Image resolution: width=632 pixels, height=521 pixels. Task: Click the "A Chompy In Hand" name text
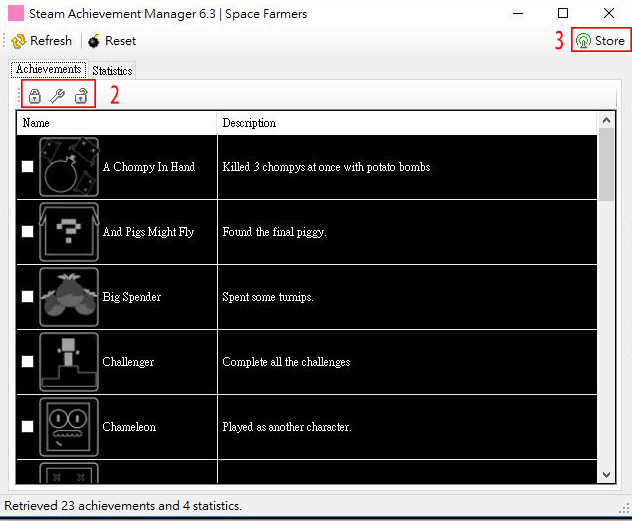coord(149,167)
